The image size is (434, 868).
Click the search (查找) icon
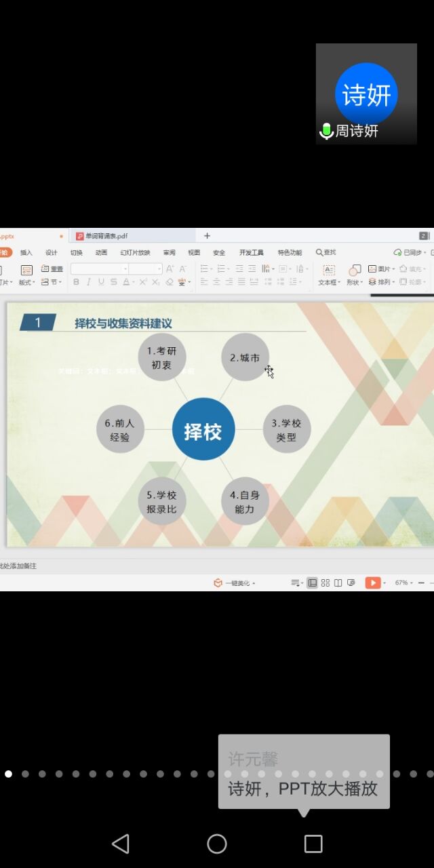325,252
